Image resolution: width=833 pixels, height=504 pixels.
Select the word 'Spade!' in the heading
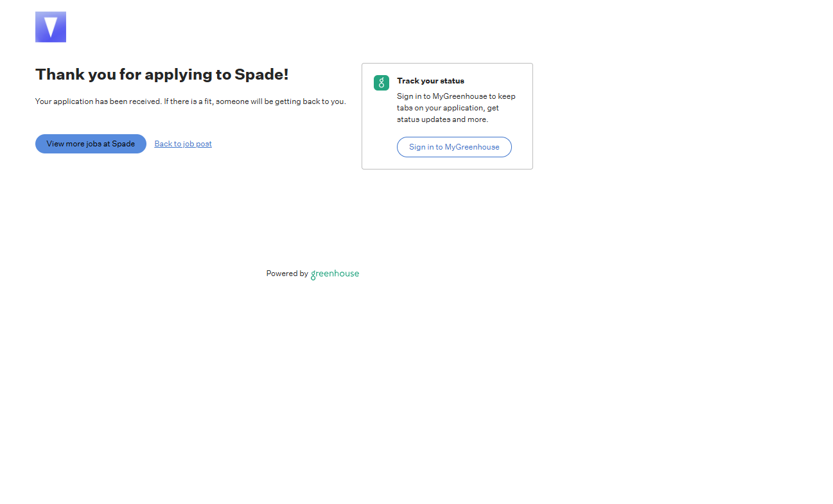click(x=261, y=74)
